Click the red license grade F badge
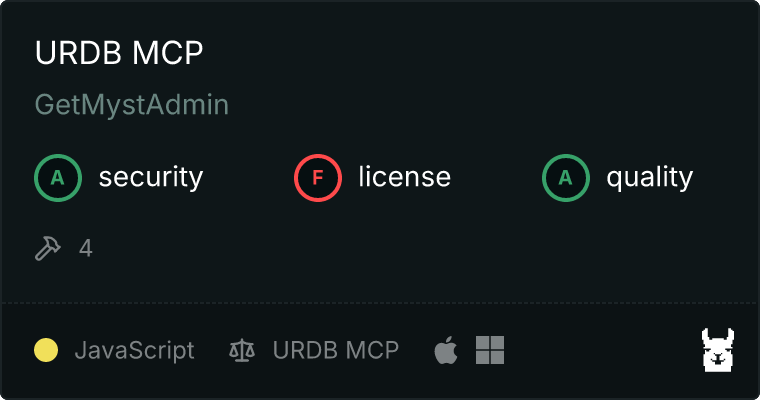 coord(317,178)
